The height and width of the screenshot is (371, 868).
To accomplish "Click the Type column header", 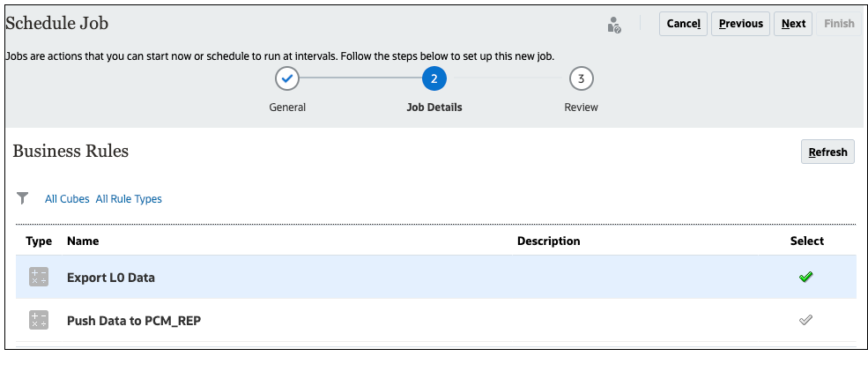I will coord(39,241).
